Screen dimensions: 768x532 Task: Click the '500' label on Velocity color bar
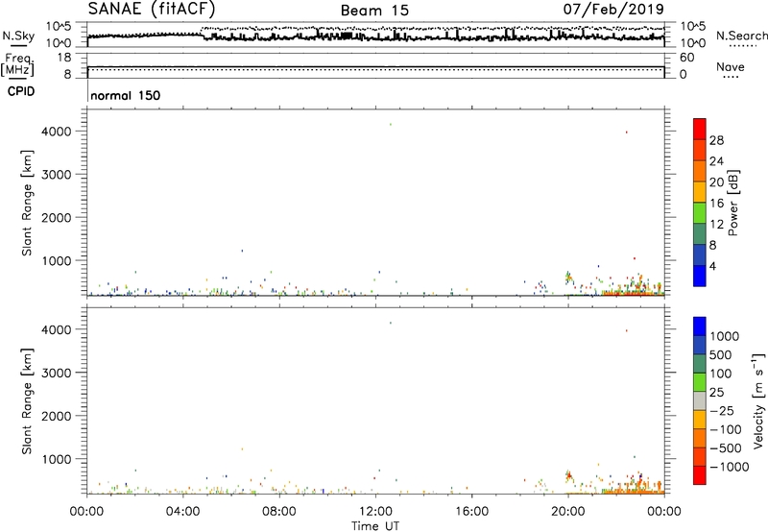coord(720,354)
